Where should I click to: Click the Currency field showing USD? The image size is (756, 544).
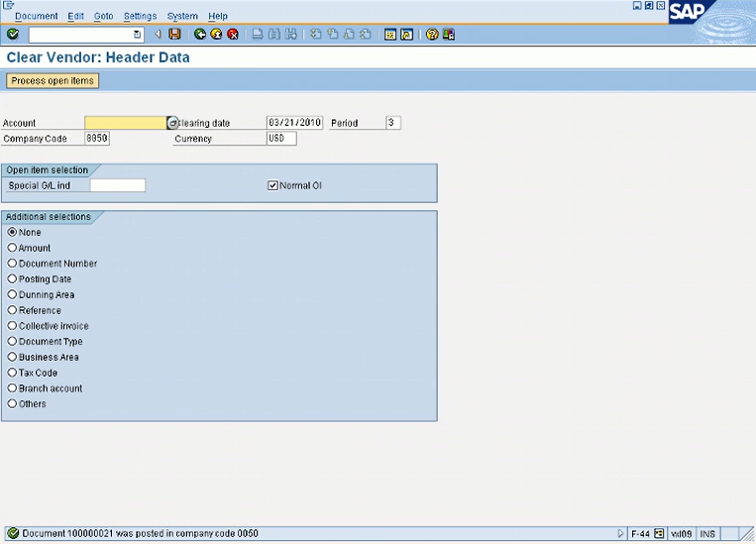click(281, 139)
